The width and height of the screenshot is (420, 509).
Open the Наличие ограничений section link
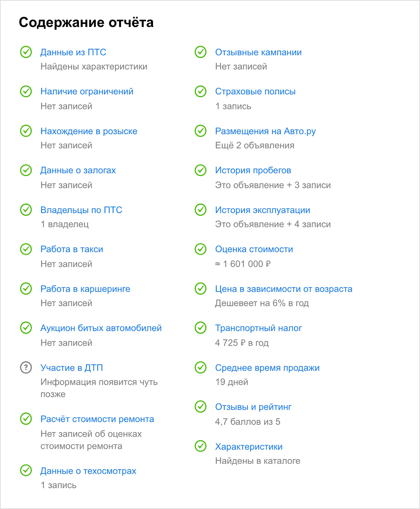click(87, 91)
